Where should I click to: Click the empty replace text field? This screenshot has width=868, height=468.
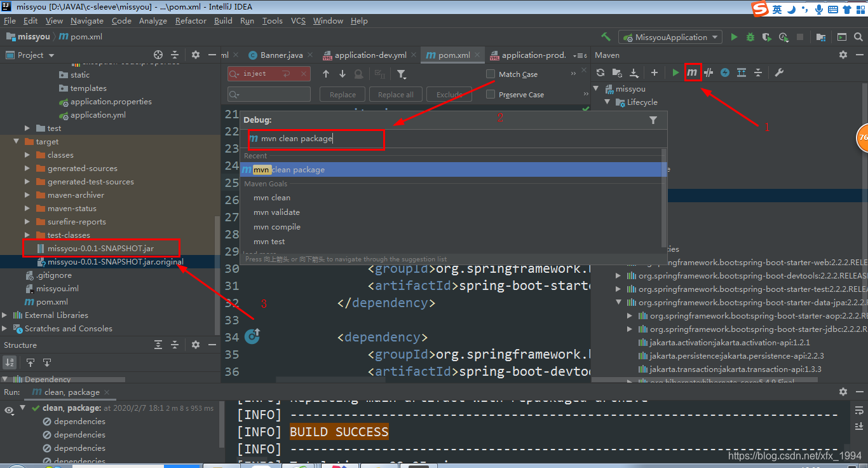click(x=269, y=94)
